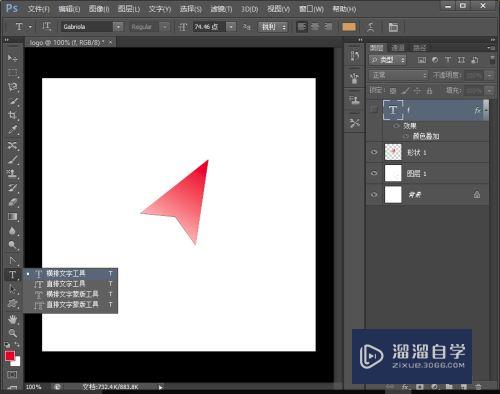Open anti-aliasing 锐利 dropdown
The height and width of the screenshot is (394, 500).
pos(273,27)
